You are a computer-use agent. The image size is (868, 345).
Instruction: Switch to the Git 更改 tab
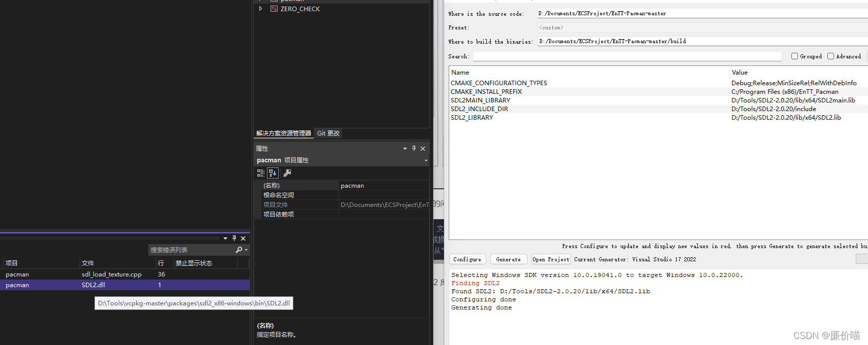pyautogui.click(x=328, y=133)
